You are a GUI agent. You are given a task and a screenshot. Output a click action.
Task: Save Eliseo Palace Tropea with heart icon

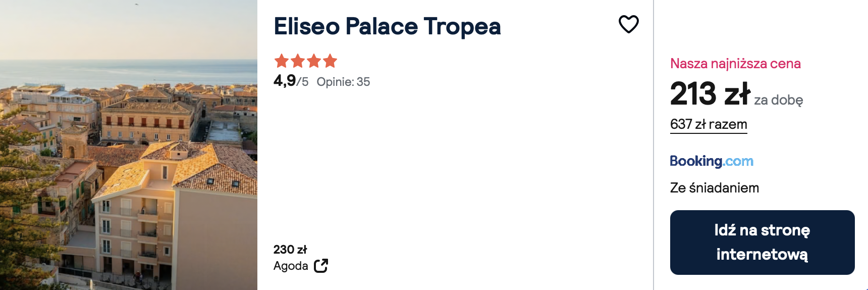[x=628, y=24]
